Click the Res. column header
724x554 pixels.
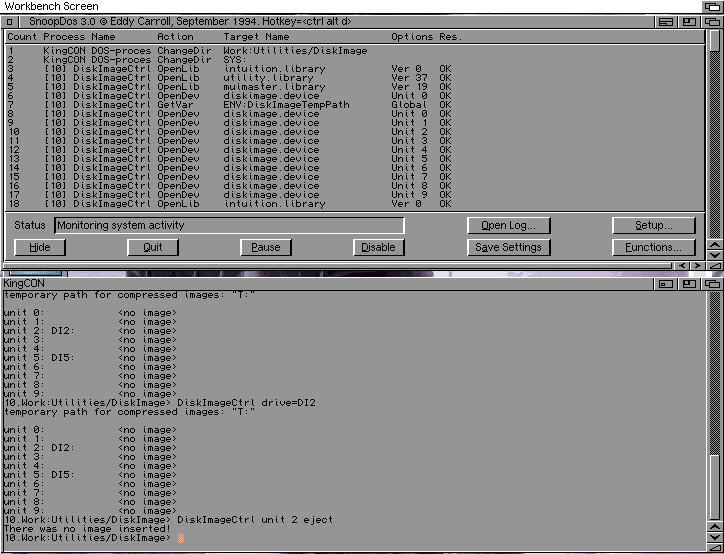click(450, 37)
